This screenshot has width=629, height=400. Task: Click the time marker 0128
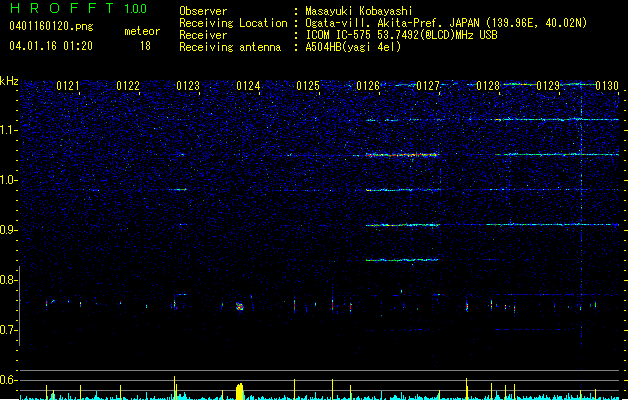[x=488, y=85]
